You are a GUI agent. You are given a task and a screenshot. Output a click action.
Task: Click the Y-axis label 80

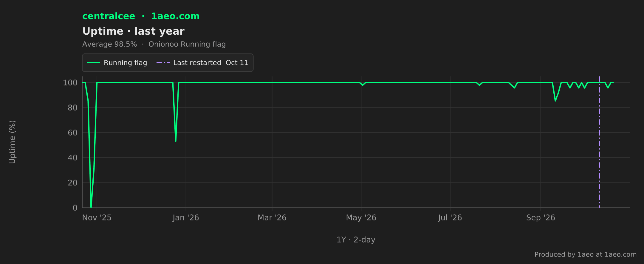coord(72,108)
